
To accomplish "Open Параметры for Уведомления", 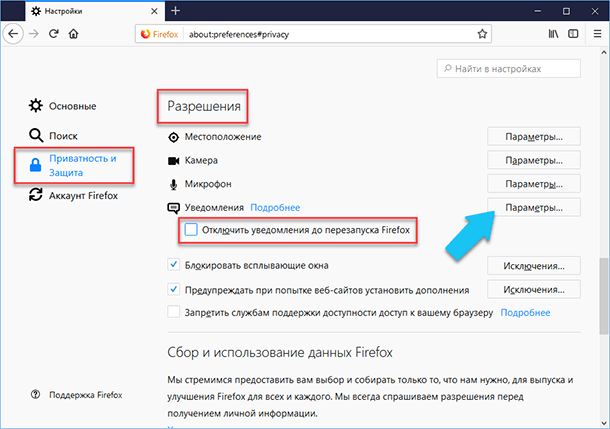I will coord(534,208).
